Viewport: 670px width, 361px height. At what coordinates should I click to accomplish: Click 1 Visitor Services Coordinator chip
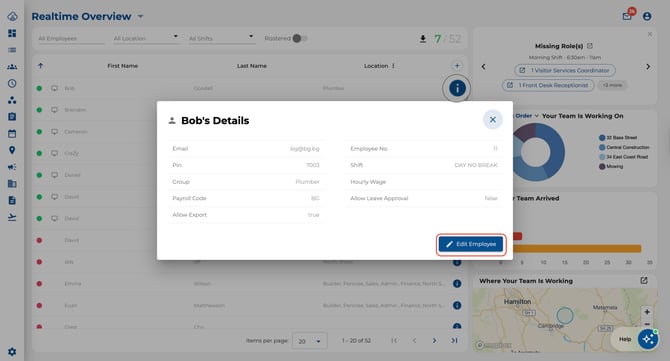(565, 70)
